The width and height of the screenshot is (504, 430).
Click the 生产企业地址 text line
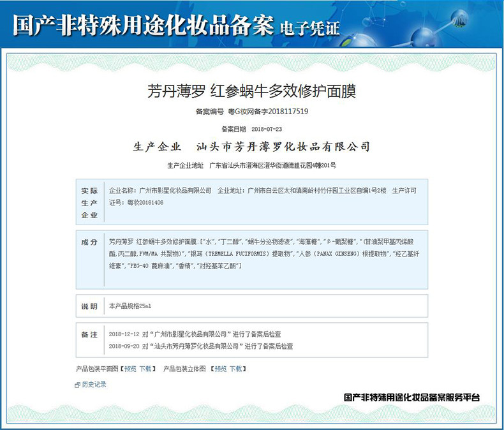(251, 165)
